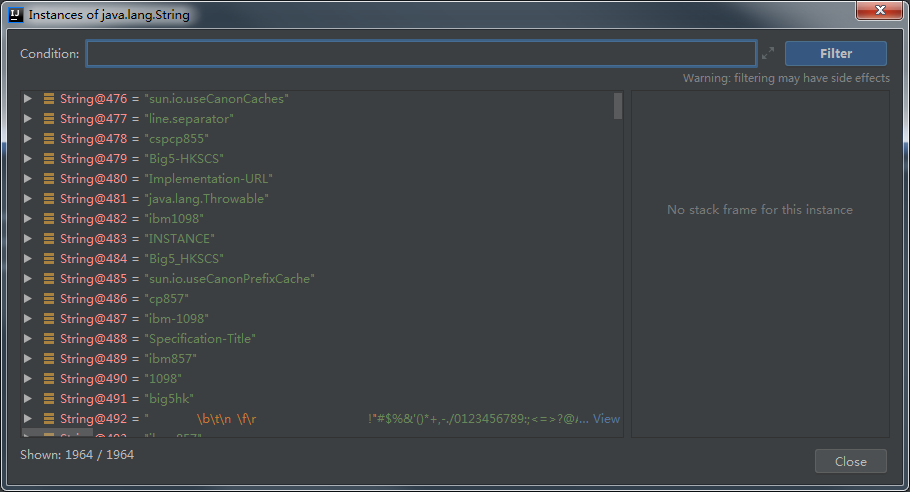Expand the String@486 cp857 node
This screenshot has height=492, width=910.
pyautogui.click(x=27, y=299)
